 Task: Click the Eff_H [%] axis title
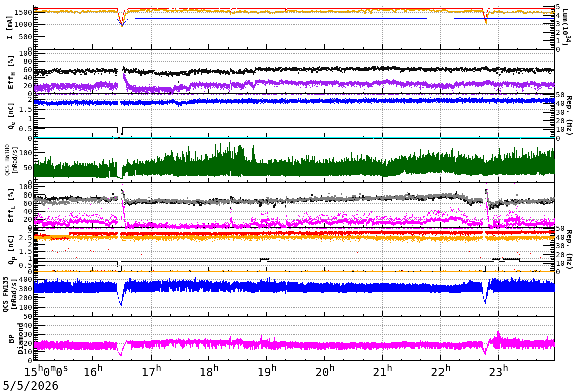[11, 72]
